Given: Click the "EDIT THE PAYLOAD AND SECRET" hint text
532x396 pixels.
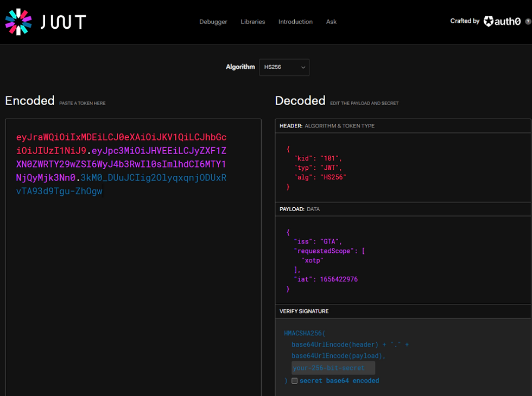Looking at the screenshot, I should pos(364,104).
